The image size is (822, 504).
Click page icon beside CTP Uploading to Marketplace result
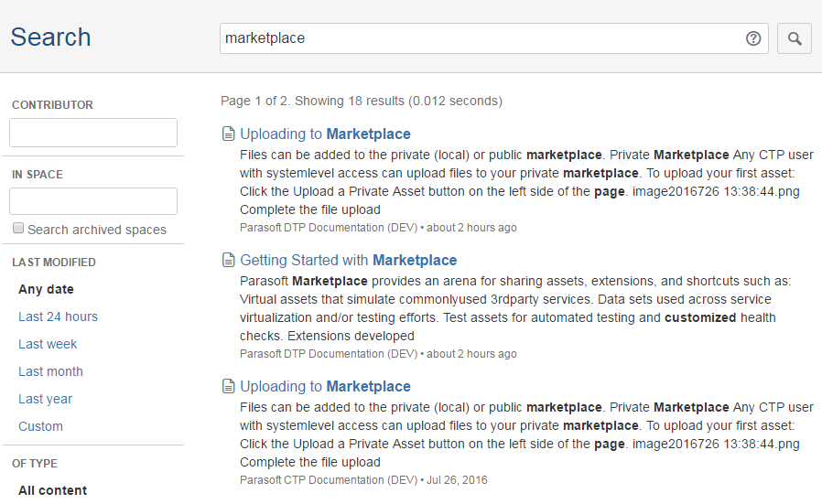tap(229, 387)
